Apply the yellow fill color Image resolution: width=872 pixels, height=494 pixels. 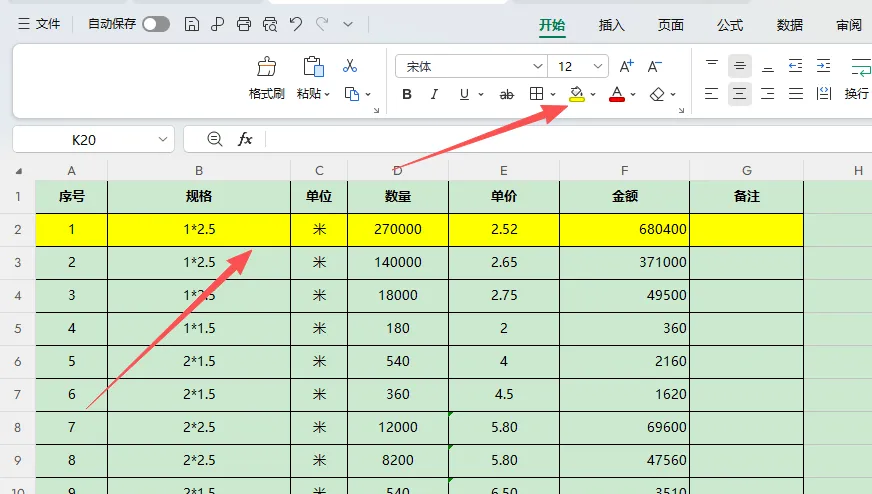point(577,94)
